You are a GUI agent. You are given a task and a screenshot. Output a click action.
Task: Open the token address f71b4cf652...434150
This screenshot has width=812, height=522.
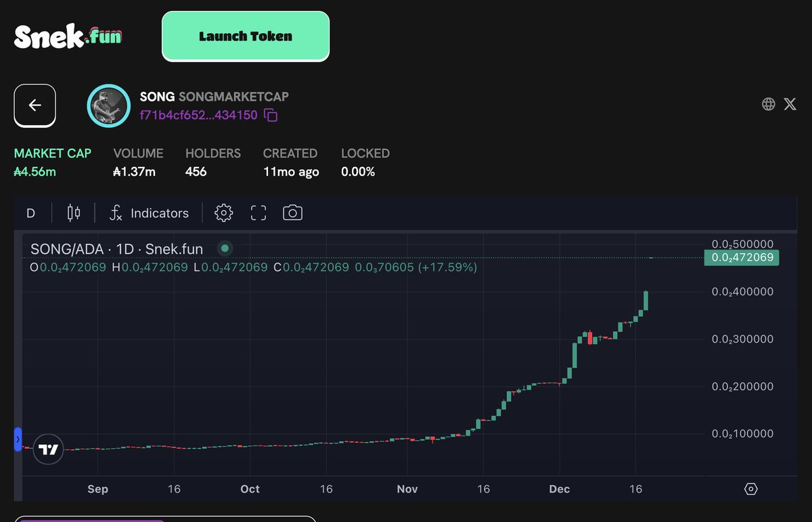(198, 115)
